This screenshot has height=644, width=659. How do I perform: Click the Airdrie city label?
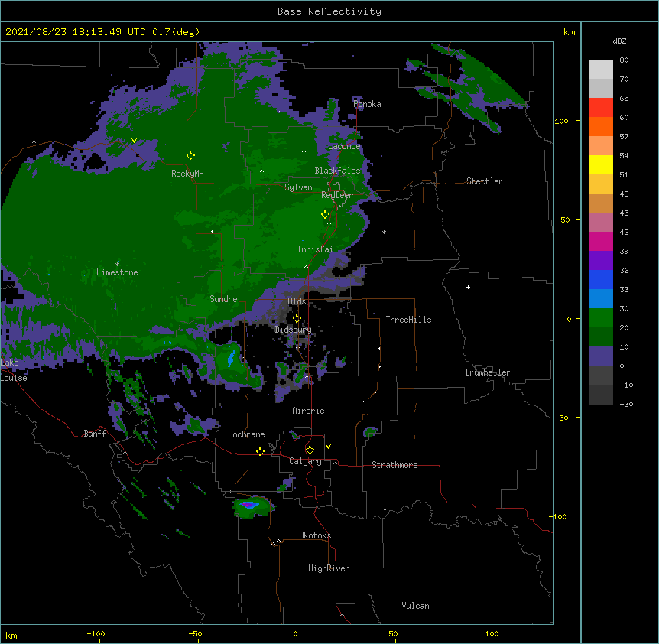[x=309, y=411]
